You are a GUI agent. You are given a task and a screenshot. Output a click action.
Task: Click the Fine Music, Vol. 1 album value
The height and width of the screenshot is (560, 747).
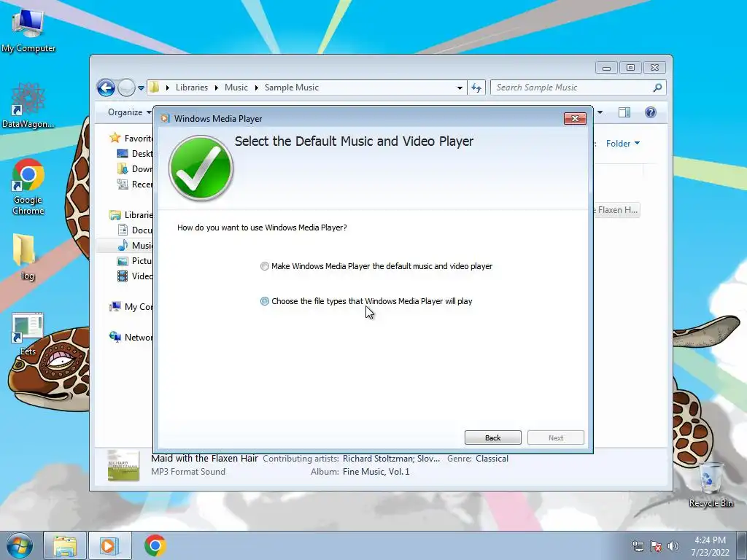pyautogui.click(x=376, y=472)
